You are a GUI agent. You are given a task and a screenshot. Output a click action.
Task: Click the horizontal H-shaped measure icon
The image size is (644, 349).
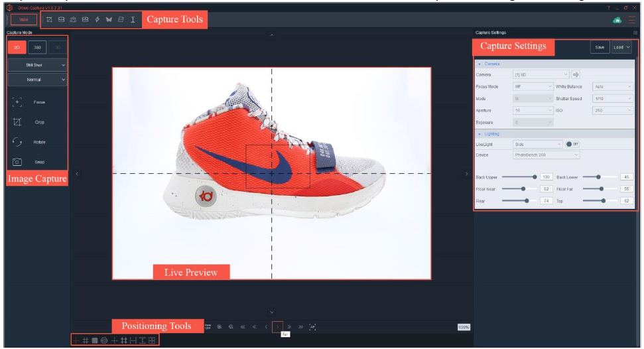pos(133,340)
